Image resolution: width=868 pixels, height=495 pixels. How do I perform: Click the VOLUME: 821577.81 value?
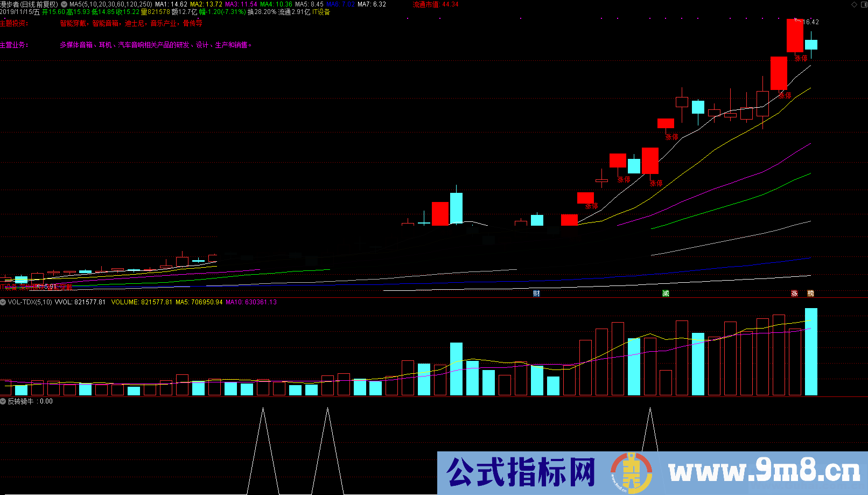coord(142,302)
